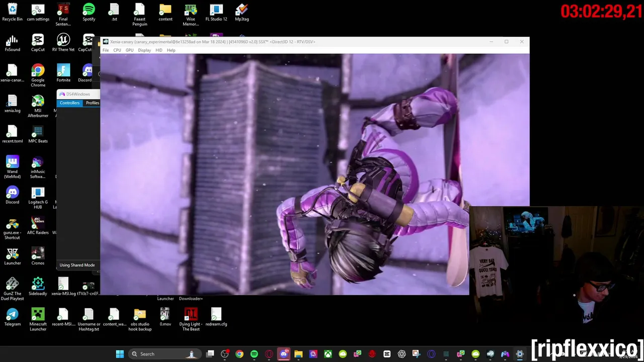Screen dimensions: 644x362
Task: Open Spotify from the taskbar
Action: click(x=254, y=354)
